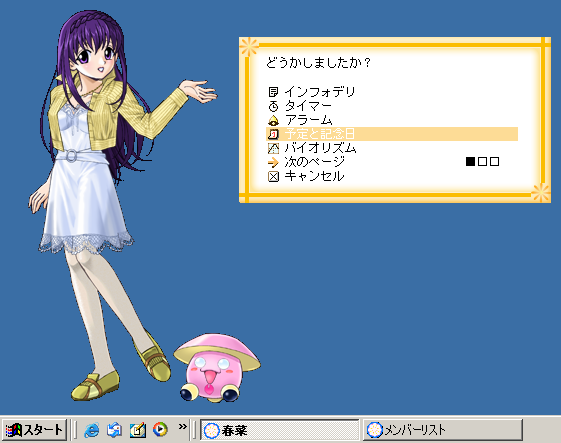Screen dimensions: 561x443
Task: Click the バイオリズム chart icon
Action: [273, 148]
